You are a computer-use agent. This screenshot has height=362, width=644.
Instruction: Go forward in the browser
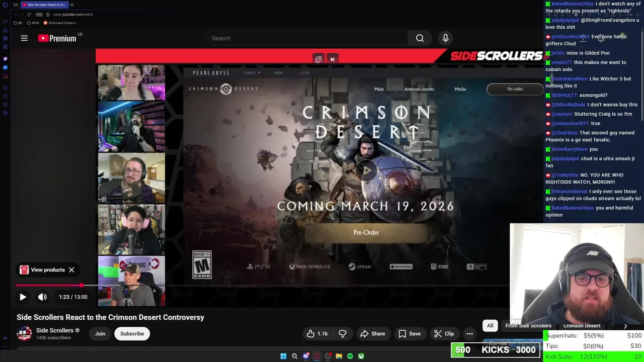[x=22, y=15]
